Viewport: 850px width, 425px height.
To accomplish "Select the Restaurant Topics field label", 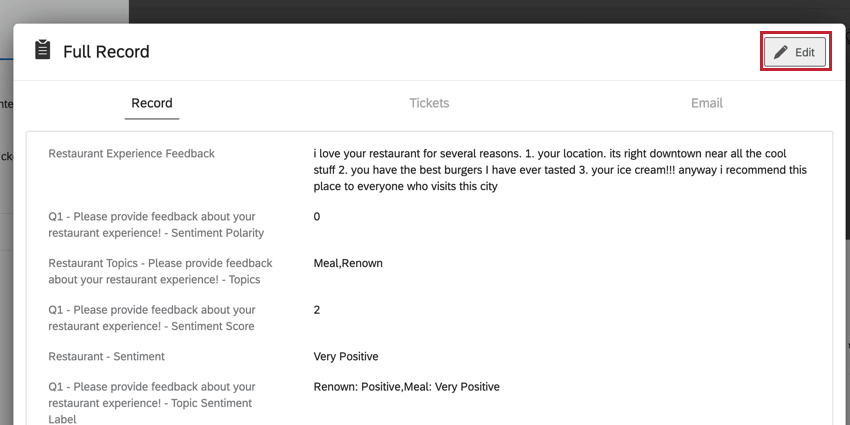I will (152, 271).
